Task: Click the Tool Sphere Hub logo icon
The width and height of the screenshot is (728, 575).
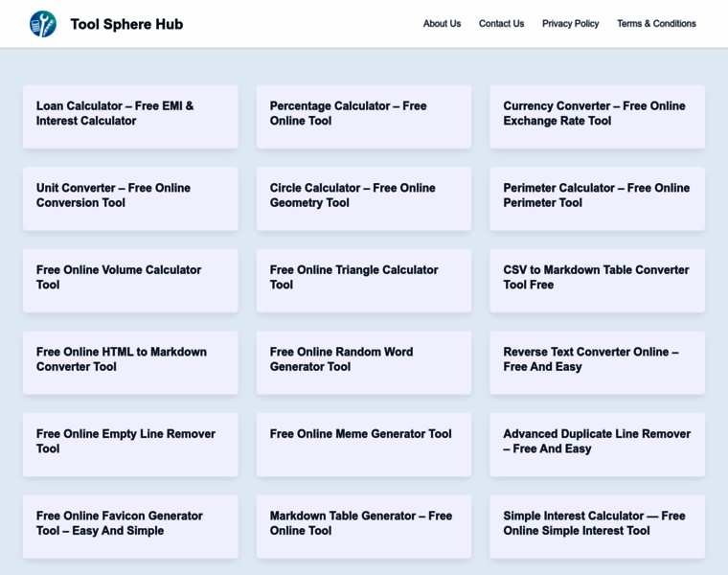Action: tap(43, 24)
